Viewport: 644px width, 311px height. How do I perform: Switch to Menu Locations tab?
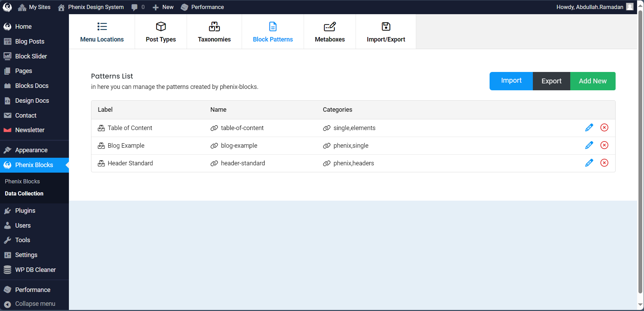(102, 32)
